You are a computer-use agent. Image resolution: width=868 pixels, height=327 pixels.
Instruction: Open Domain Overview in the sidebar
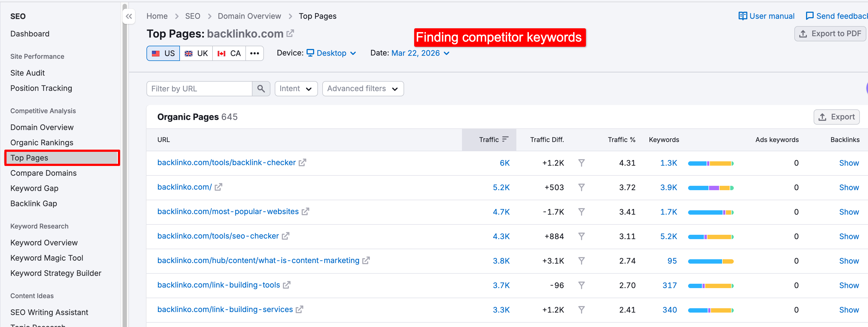42,127
